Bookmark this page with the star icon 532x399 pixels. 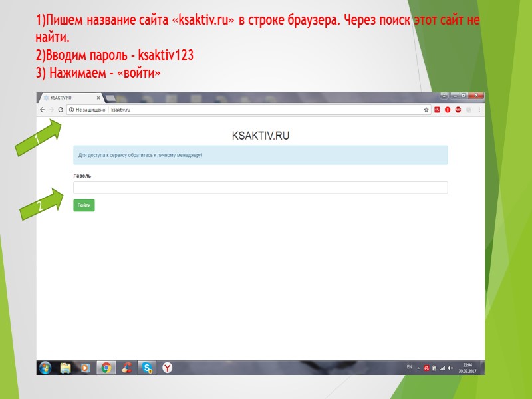pos(426,110)
